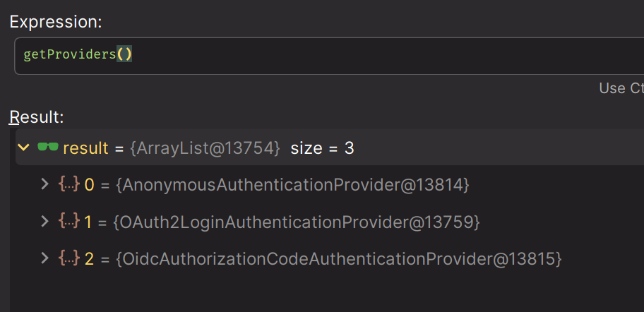Click the object icon of element 2
Viewport: 644px width, 312px height.
click(x=68, y=258)
